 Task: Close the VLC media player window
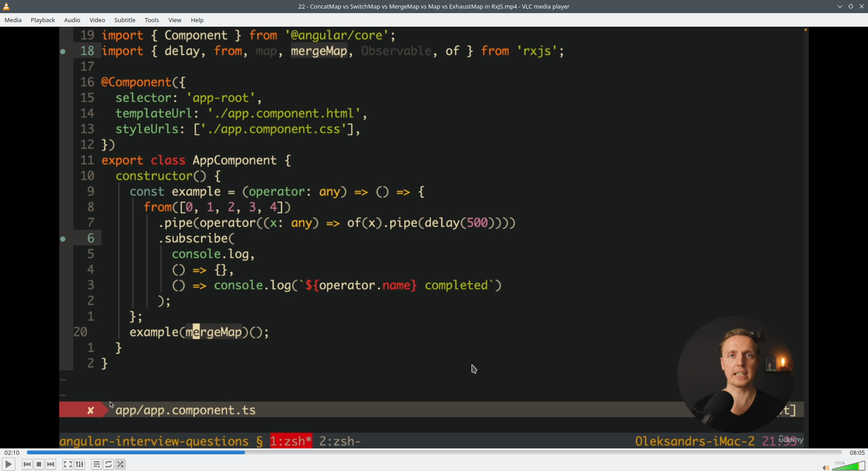click(862, 6)
